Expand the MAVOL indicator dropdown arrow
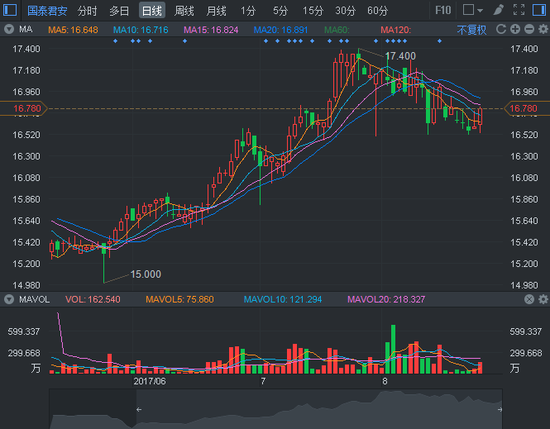550x429 pixels. point(9,299)
